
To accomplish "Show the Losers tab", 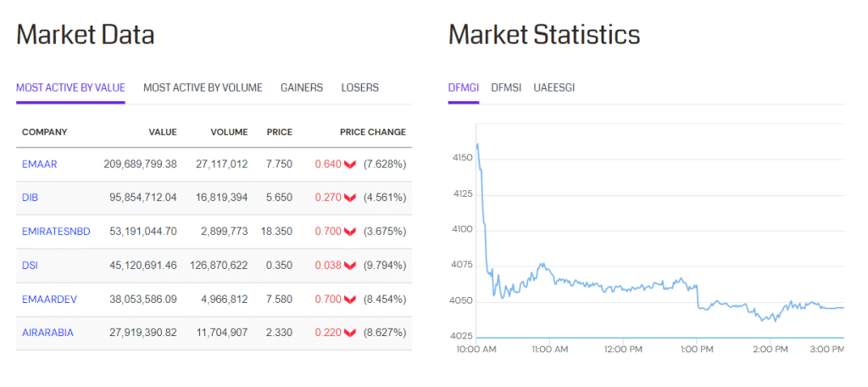I will pyautogui.click(x=360, y=87).
